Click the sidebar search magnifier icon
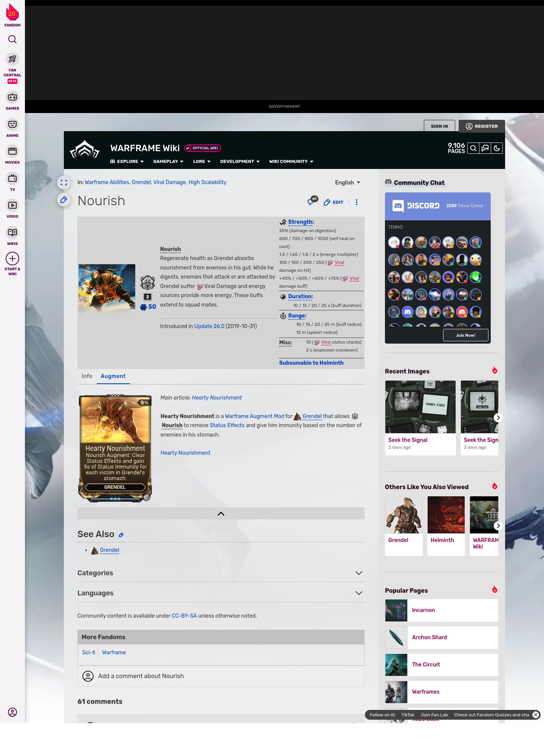544x756 pixels. tap(12, 39)
